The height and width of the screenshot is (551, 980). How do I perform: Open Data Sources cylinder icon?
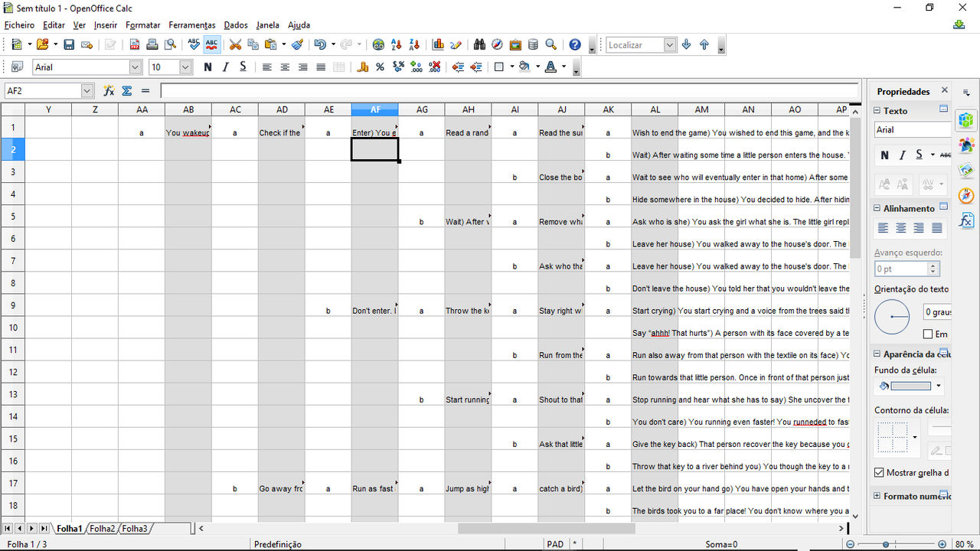(533, 44)
